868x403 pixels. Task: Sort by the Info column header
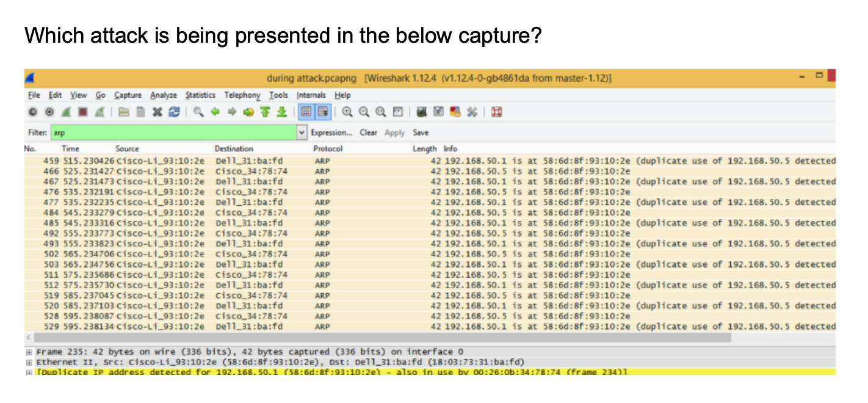tap(450, 148)
